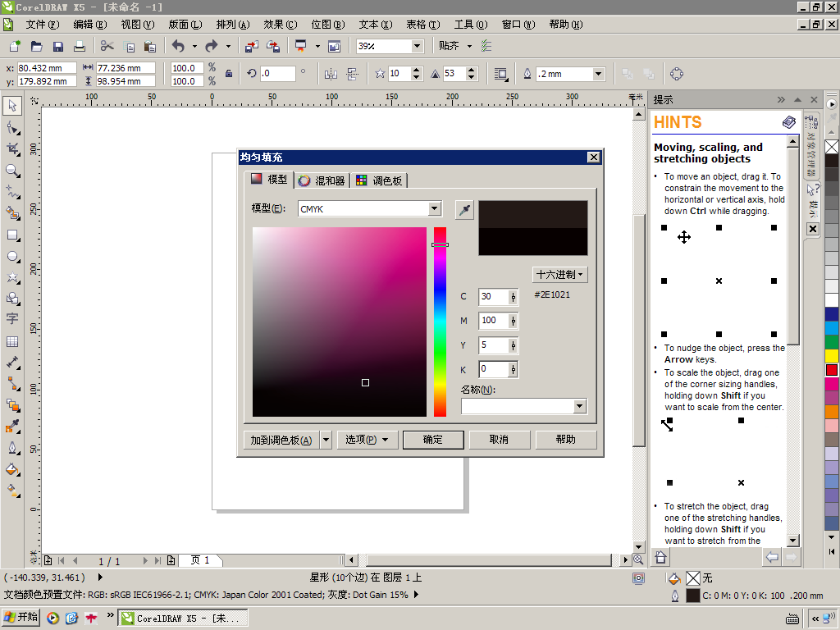
Task: Open the color model CMYK dropdown
Action: pos(435,208)
